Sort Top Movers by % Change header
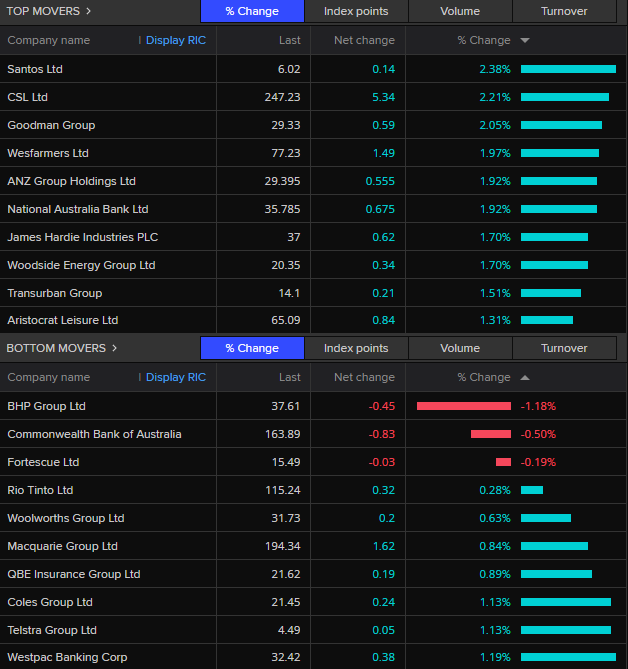 [484, 40]
